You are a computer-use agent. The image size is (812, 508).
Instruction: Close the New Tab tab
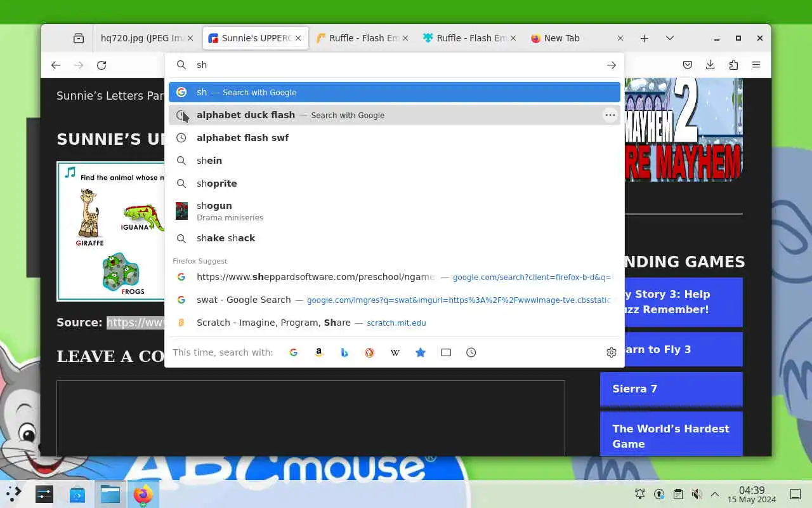[620, 38]
